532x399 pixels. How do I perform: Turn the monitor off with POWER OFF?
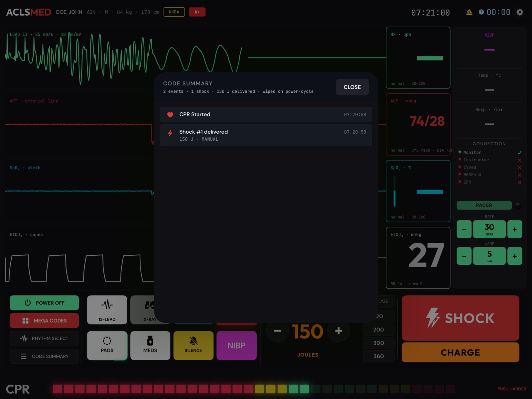pos(44,303)
